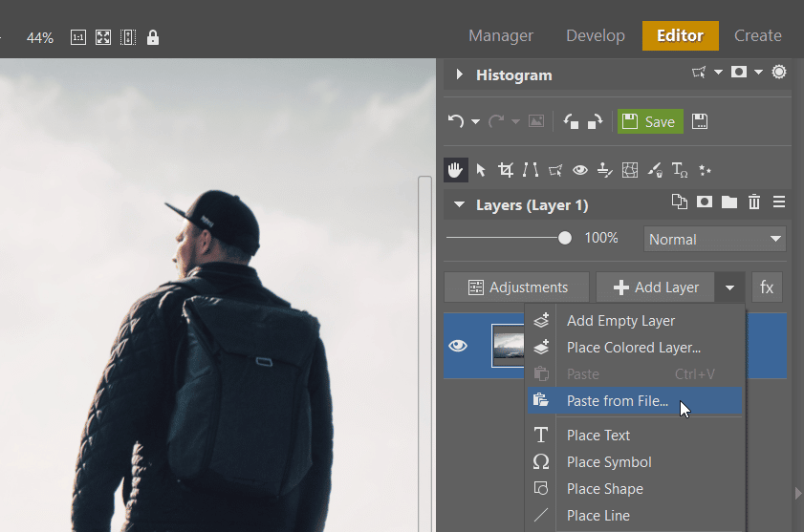Click the Add Layer button

655,287
